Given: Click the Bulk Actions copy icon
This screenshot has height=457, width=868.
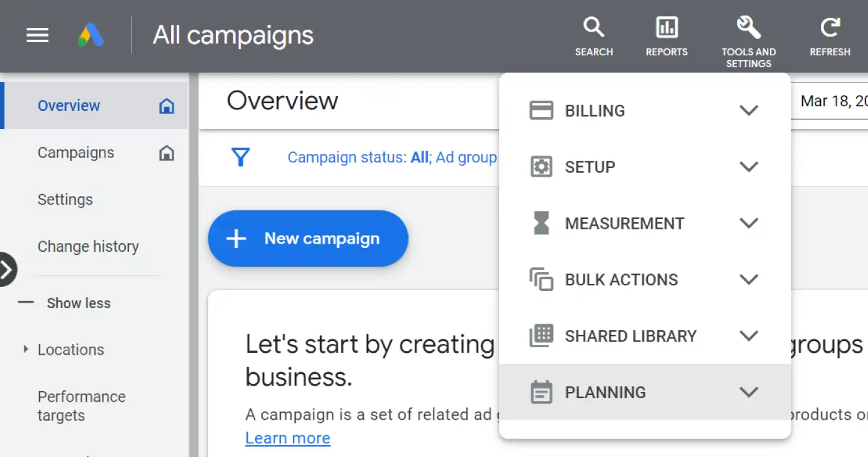Looking at the screenshot, I should [x=541, y=280].
